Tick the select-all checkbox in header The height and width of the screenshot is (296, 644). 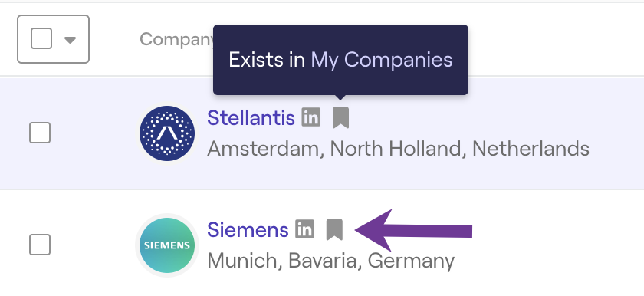pyautogui.click(x=41, y=39)
